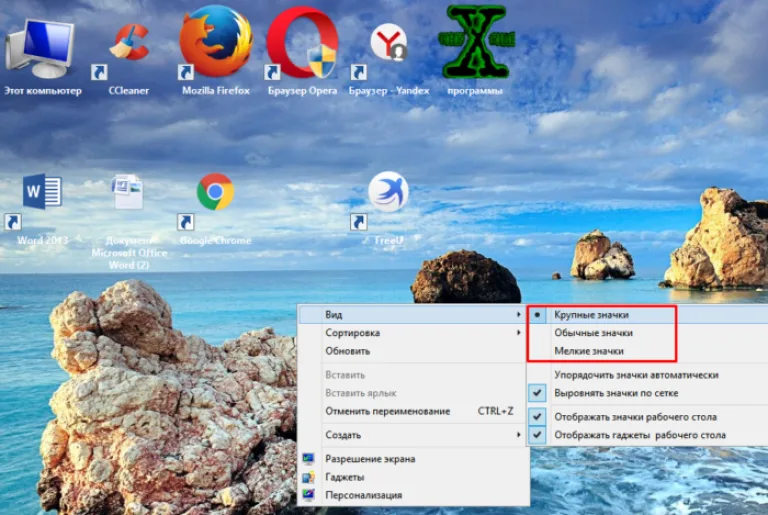The image size is (768, 515).
Task: Select the Google Chrome desktop icon
Action: [x=216, y=208]
